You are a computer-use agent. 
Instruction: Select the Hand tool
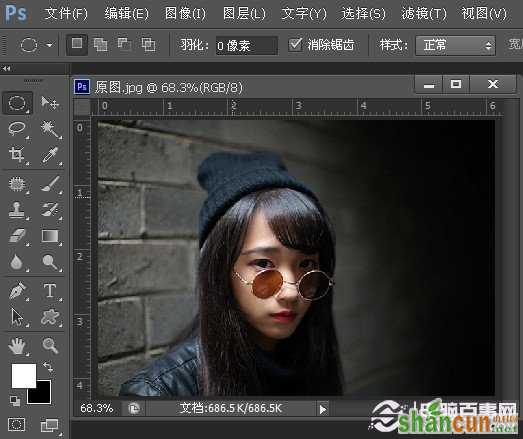pos(17,346)
